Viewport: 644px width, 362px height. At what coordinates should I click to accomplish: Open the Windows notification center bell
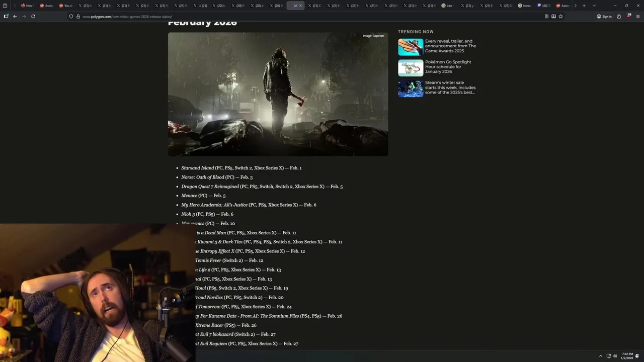tap(637, 356)
